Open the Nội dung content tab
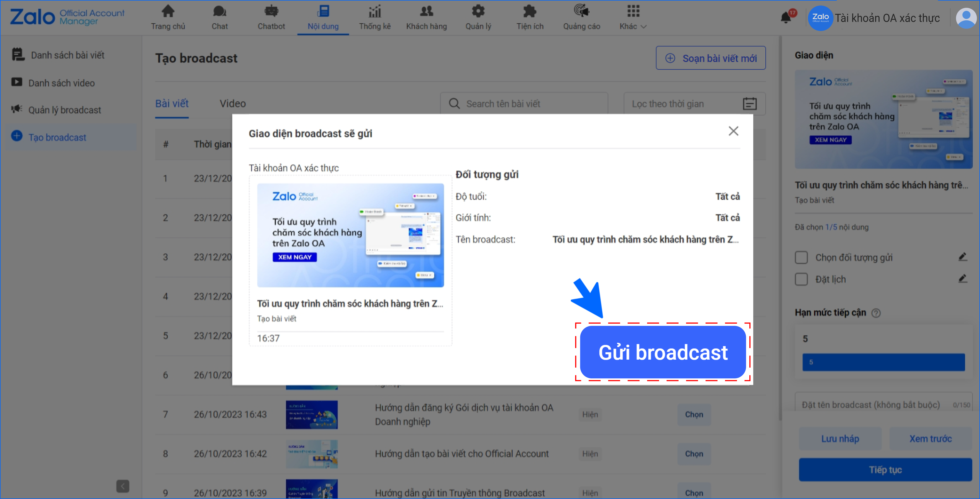Image resolution: width=980 pixels, height=499 pixels. pos(323,18)
